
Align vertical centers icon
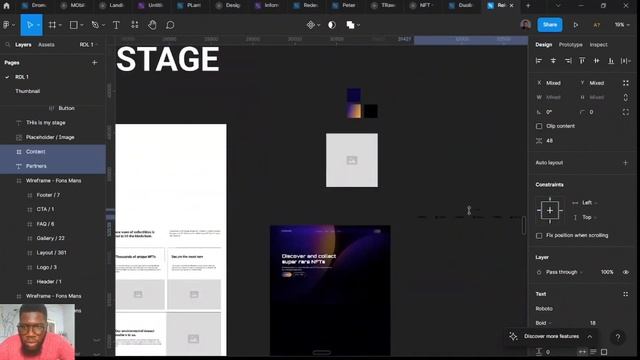point(596,61)
